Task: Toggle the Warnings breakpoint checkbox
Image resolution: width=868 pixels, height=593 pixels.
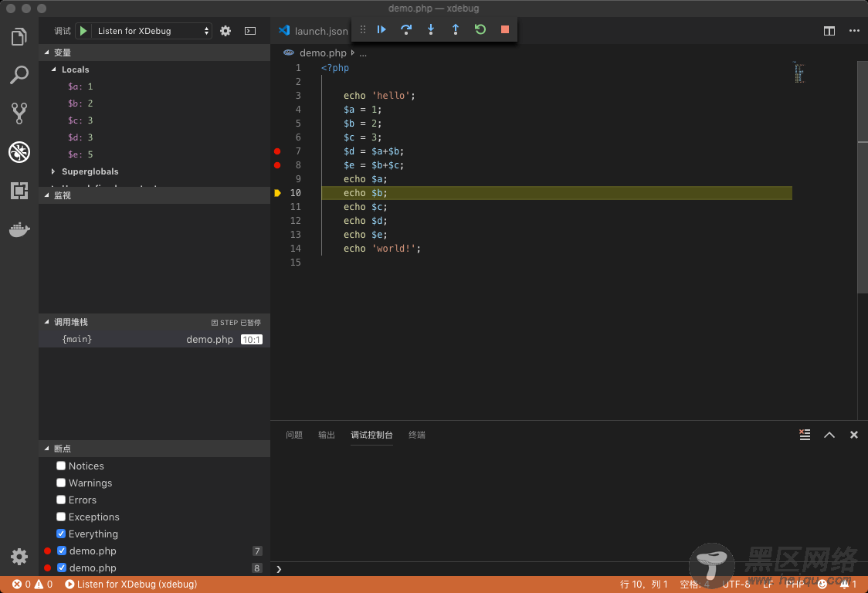Action: [x=61, y=483]
